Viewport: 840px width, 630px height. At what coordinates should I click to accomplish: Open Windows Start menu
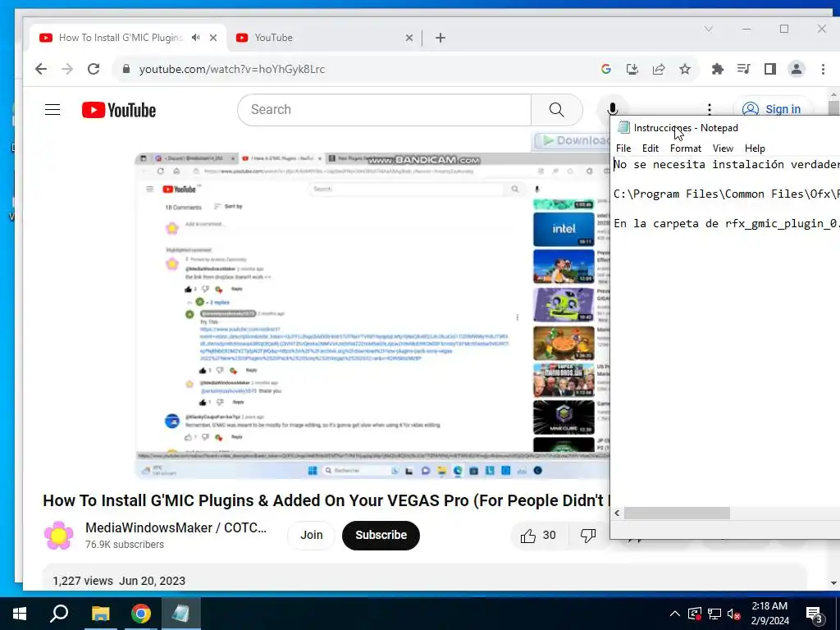(x=20, y=614)
